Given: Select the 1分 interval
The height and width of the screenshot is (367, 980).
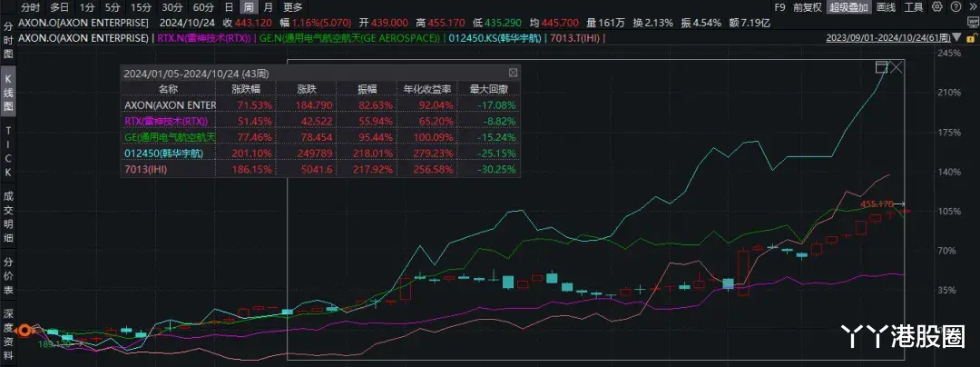Looking at the screenshot, I should [x=87, y=7].
